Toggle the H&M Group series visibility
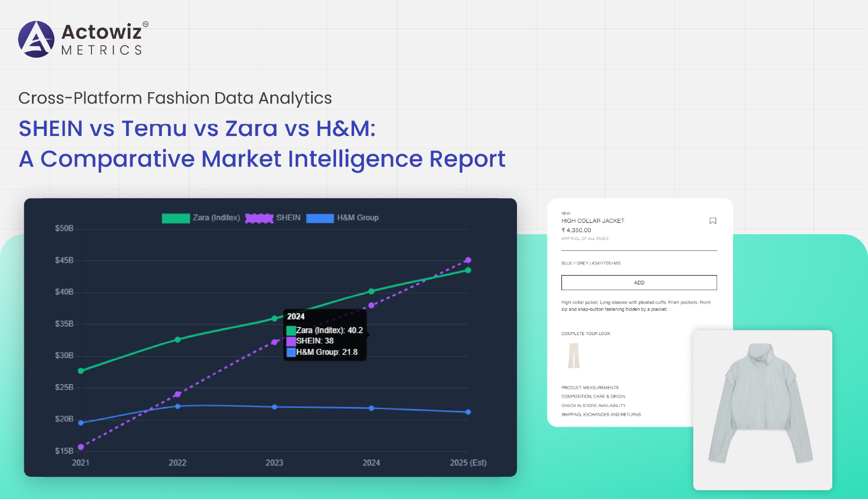Image resolution: width=868 pixels, height=499 pixels. coord(358,218)
